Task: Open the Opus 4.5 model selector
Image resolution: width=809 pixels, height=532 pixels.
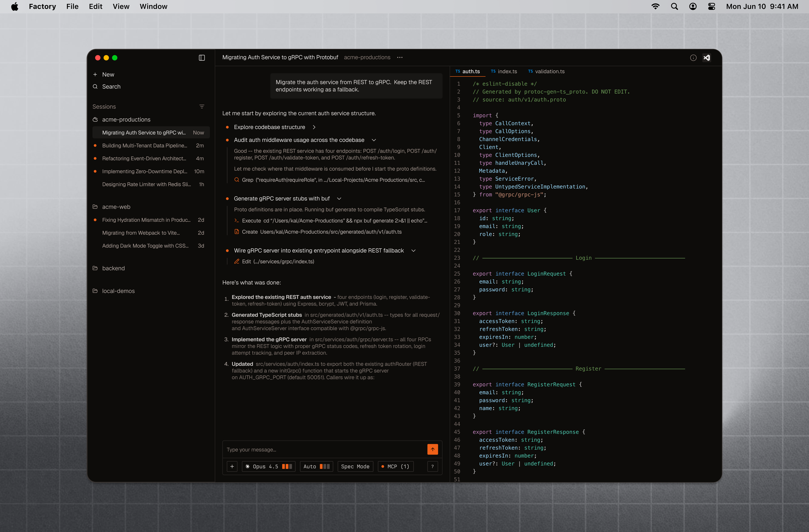Action: 268,466
